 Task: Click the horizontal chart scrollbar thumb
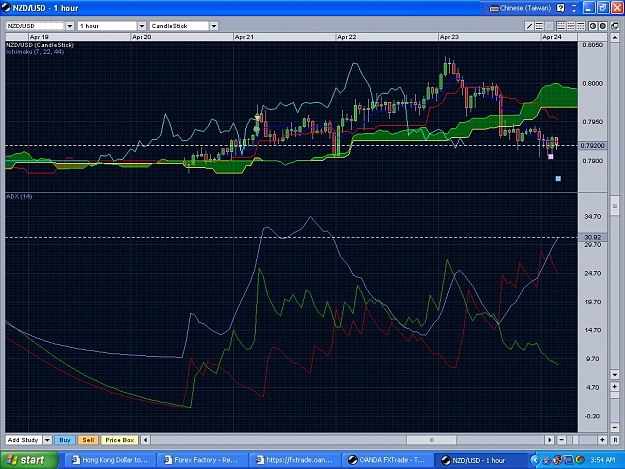click(x=431, y=440)
